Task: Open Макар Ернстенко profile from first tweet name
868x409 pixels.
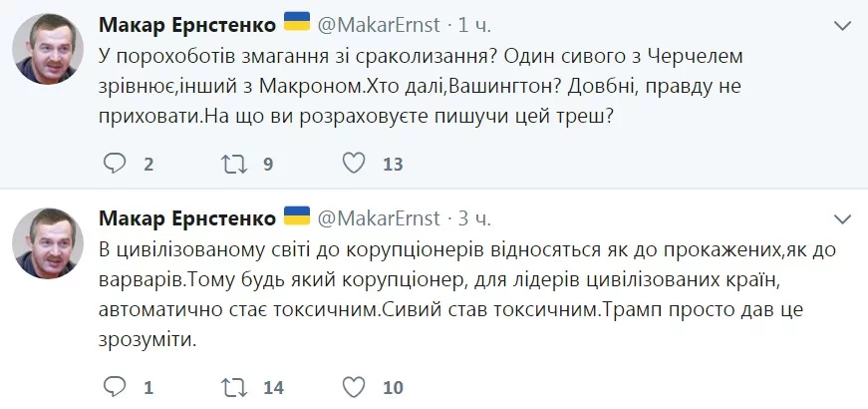Action: [186, 22]
